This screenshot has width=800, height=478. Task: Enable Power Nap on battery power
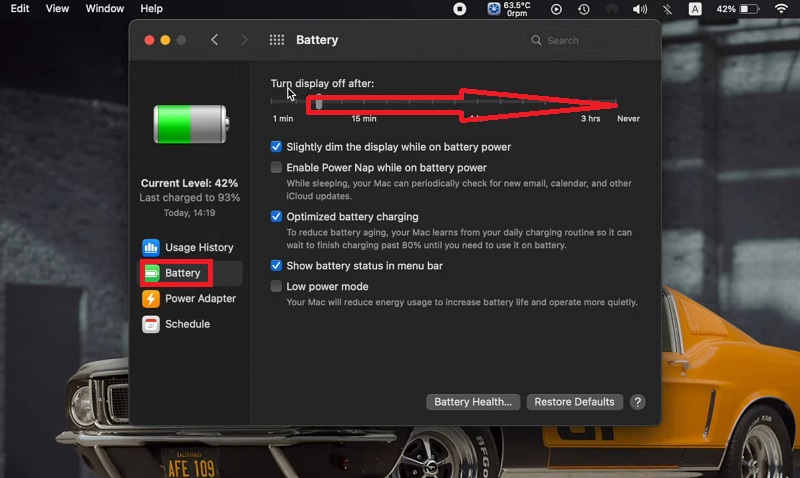tap(277, 168)
